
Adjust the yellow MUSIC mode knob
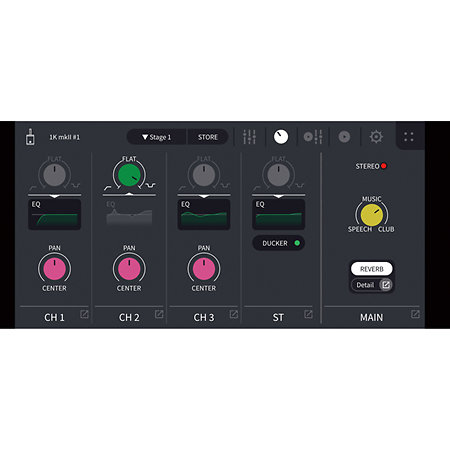(372, 215)
